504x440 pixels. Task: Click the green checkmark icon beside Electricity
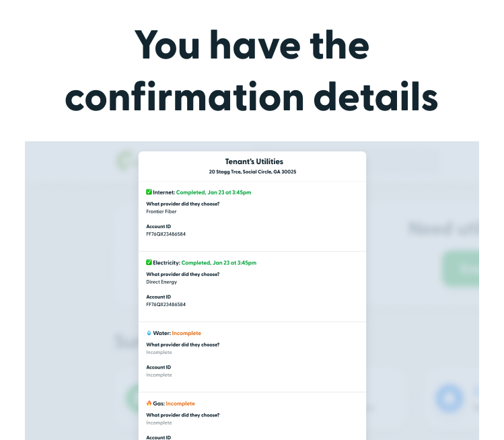click(x=149, y=262)
